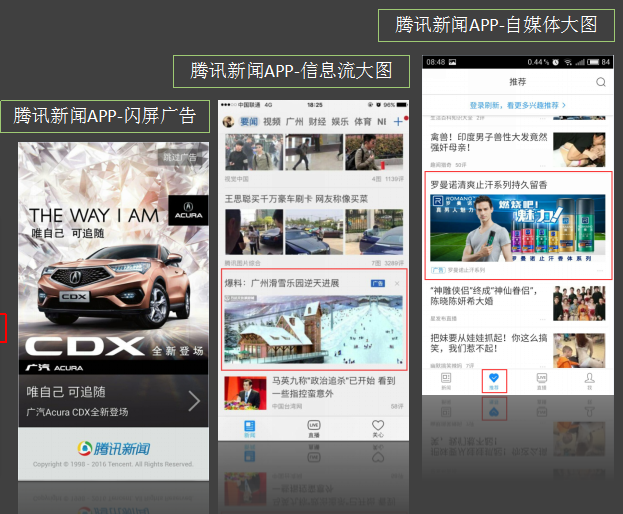Tap the 把妹要从娃娃抓起 thumbnail
Viewport: 623px width, 514px height.
tap(579, 350)
